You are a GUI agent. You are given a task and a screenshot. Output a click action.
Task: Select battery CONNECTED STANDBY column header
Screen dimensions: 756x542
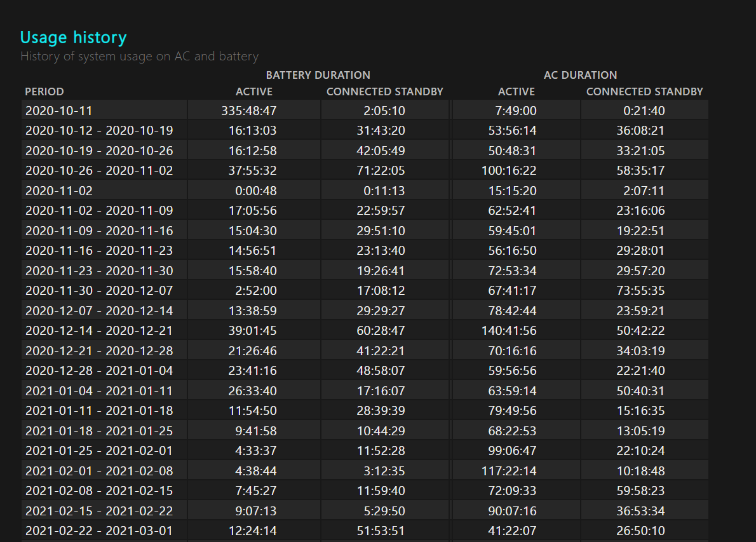[385, 91]
